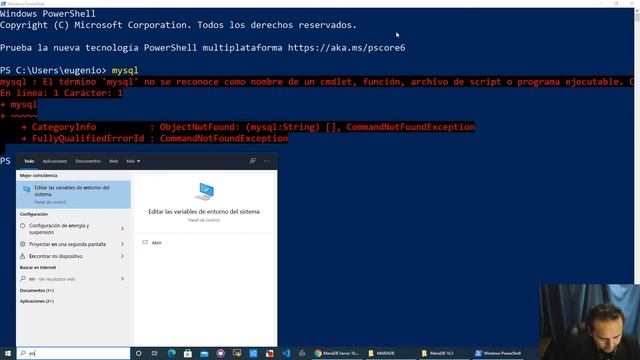
Task: Expand the Más filter dropdown
Action: click(x=133, y=161)
